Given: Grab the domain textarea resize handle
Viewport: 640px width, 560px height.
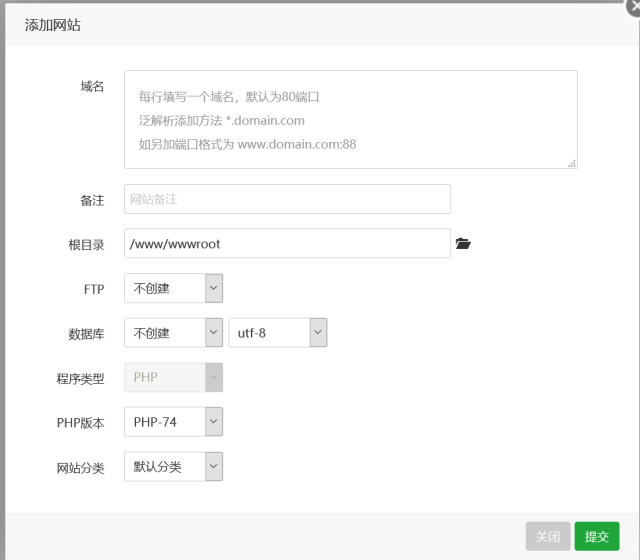Looking at the screenshot, I should 572,163.
